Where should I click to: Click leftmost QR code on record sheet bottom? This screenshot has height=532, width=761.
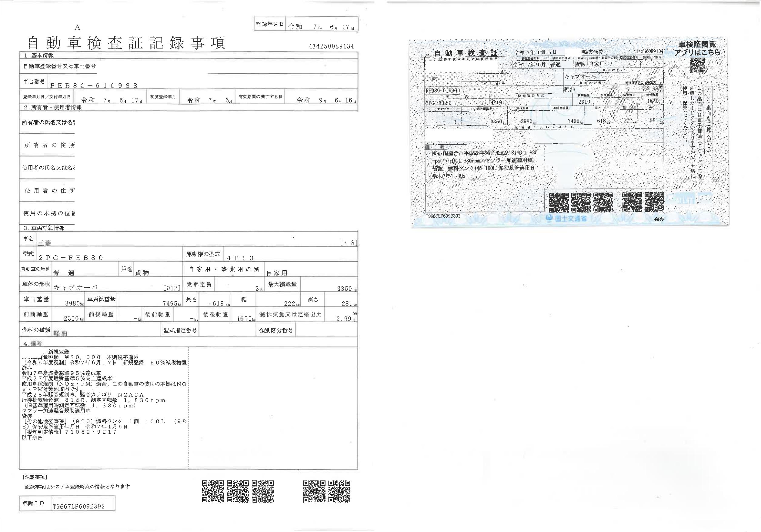(213, 491)
